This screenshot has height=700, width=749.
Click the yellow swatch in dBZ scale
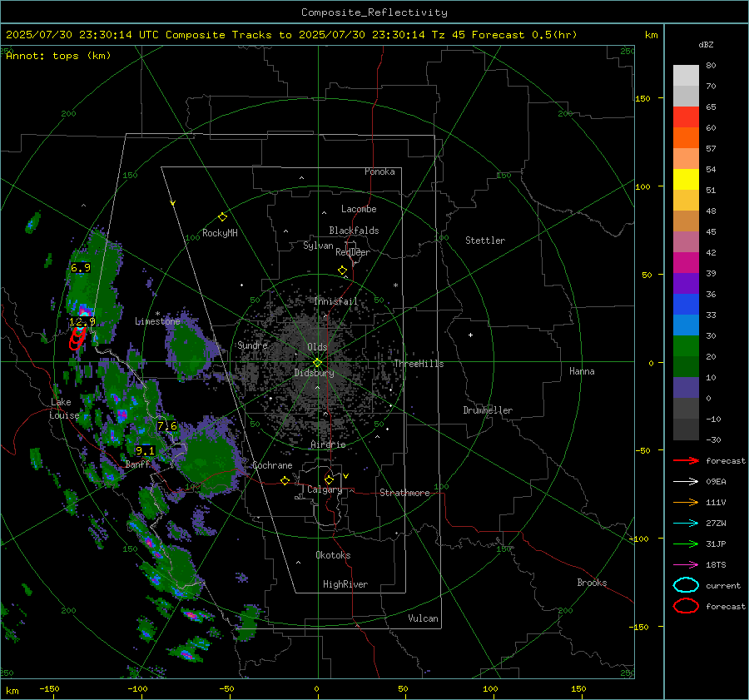[x=686, y=180]
